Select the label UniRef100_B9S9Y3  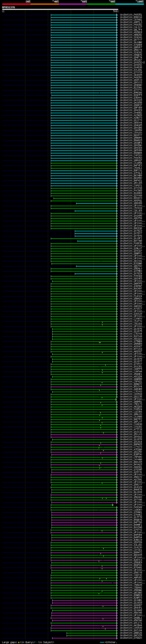click(x=131, y=198)
